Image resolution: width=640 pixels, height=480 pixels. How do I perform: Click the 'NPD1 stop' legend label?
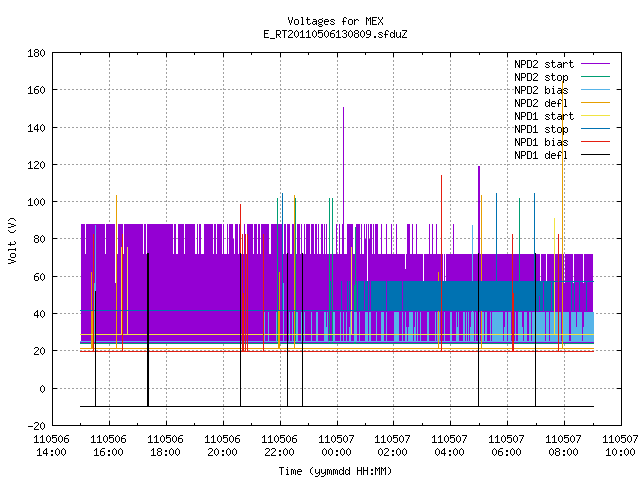[x=541, y=129]
